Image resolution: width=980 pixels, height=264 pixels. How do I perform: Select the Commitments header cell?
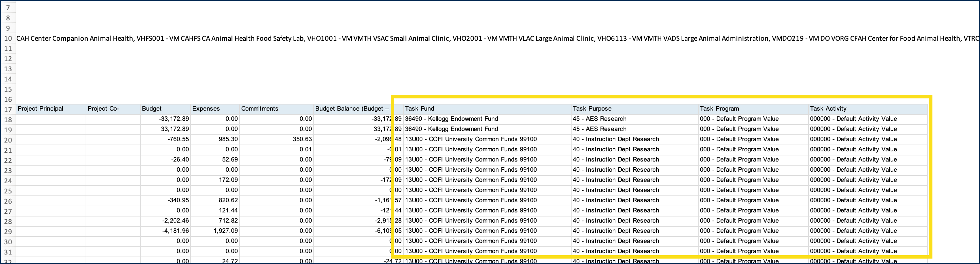pyautogui.click(x=276, y=109)
